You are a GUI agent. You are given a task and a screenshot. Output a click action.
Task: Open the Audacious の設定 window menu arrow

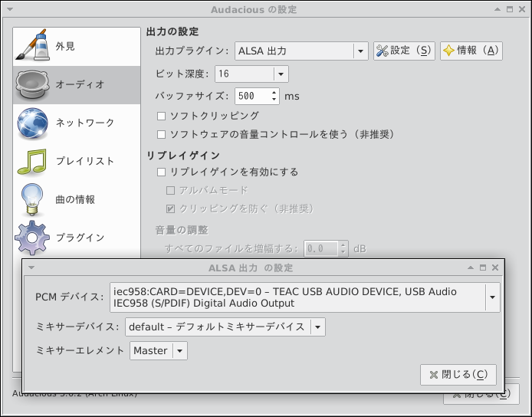pos(10,9)
